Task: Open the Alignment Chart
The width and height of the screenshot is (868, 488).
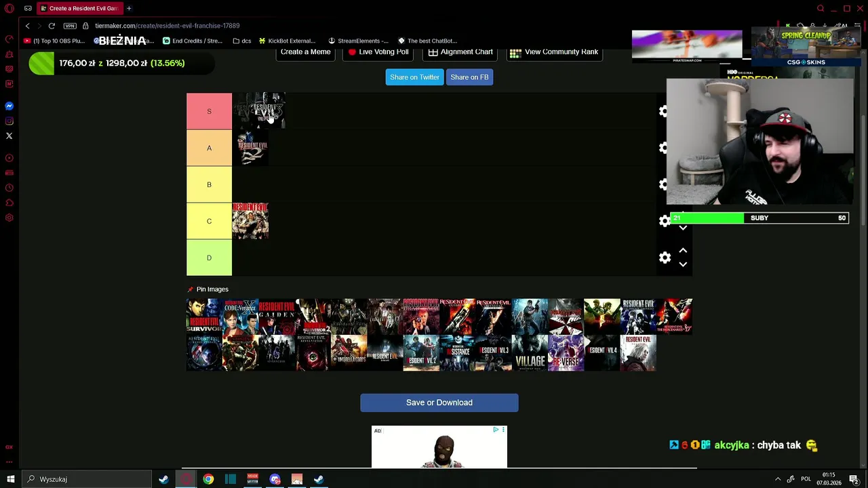Action: click(x=460, y=53)
